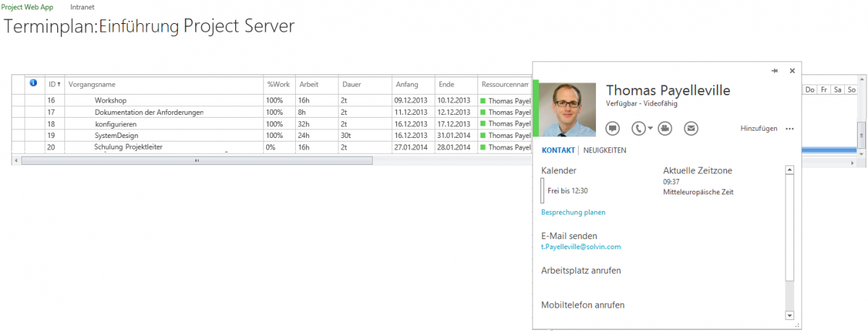Start a video call via the camera icon

pyautogui.click(x=665, y=129)
